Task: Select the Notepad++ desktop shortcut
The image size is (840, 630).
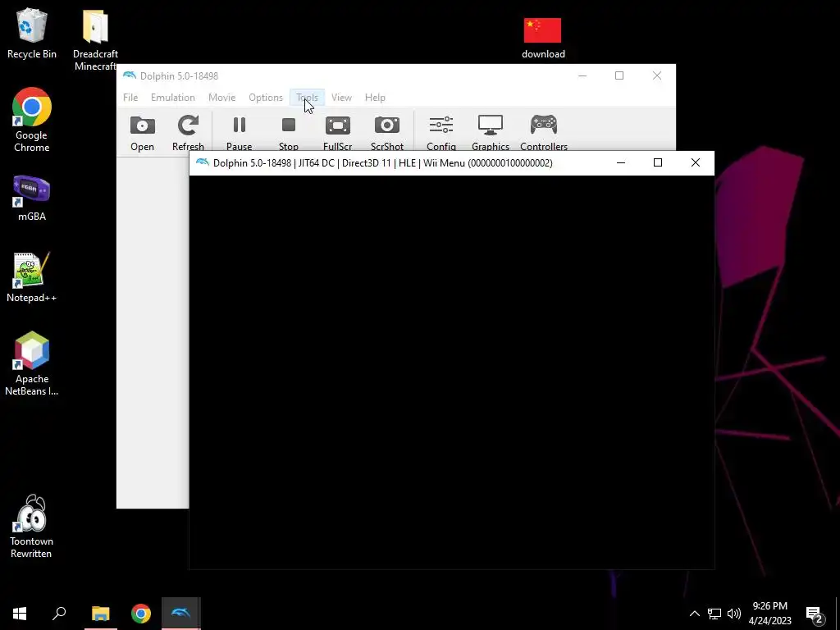Action: [x=32, y=277]
